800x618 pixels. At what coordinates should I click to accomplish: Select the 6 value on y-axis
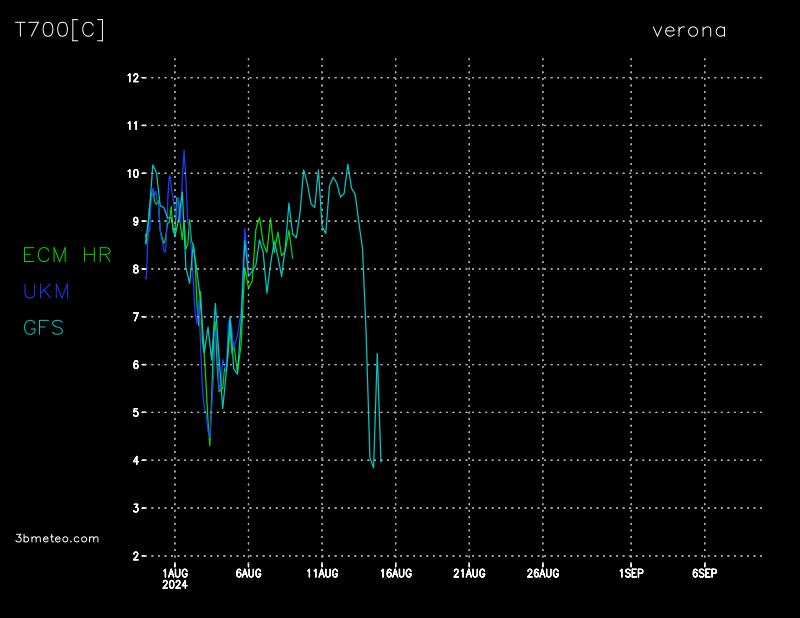[x=134, y=365]
